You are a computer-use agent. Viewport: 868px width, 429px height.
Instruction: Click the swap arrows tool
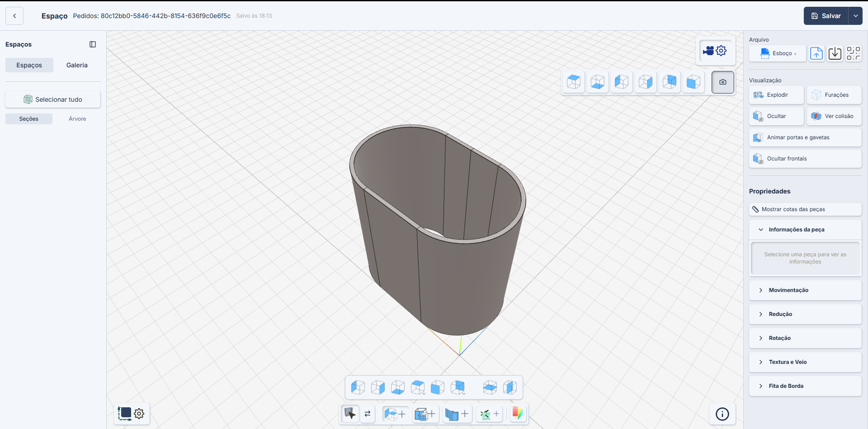point(368,414)
